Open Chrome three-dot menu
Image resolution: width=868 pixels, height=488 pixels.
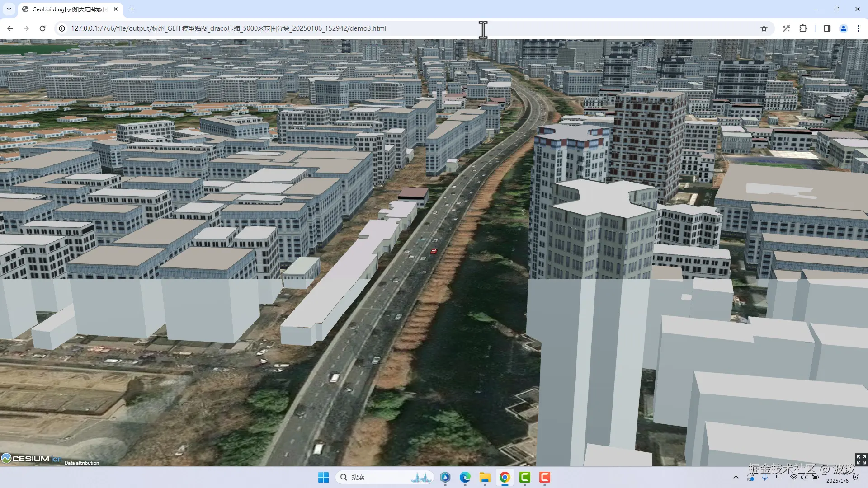[859, 28]
